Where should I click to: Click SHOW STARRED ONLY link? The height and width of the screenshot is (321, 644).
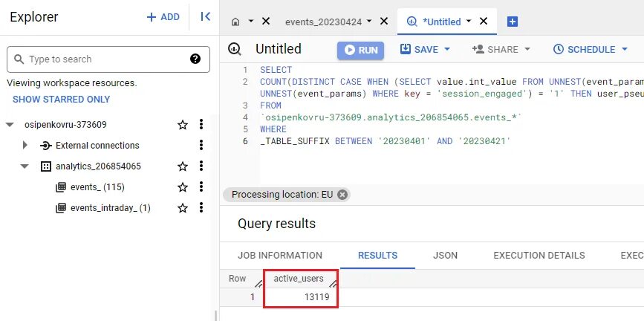[x=61, y=100]
